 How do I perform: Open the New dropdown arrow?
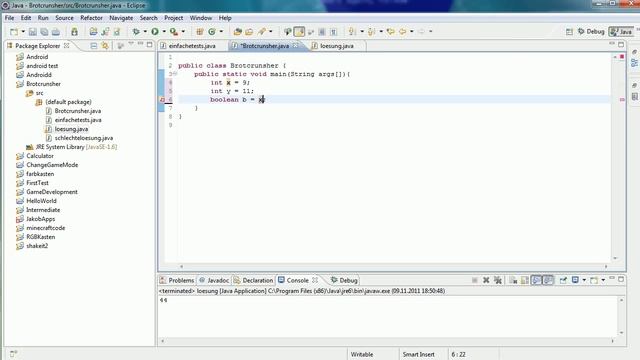23,31
